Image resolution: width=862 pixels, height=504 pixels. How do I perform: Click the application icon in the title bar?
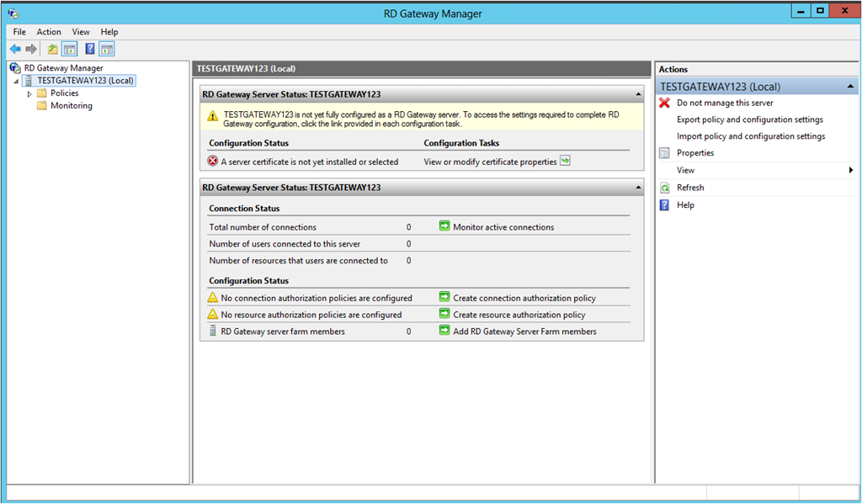point(13,13)
